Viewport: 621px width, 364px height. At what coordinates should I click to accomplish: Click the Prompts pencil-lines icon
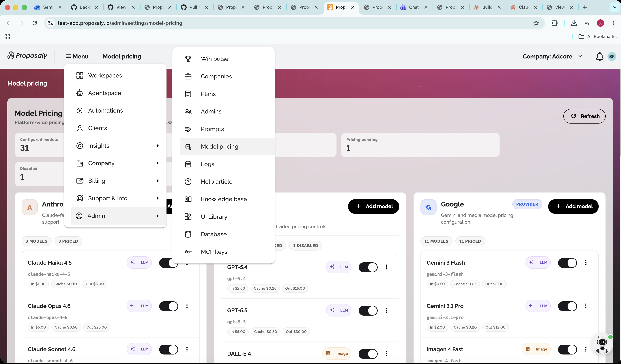pos(188,129)
